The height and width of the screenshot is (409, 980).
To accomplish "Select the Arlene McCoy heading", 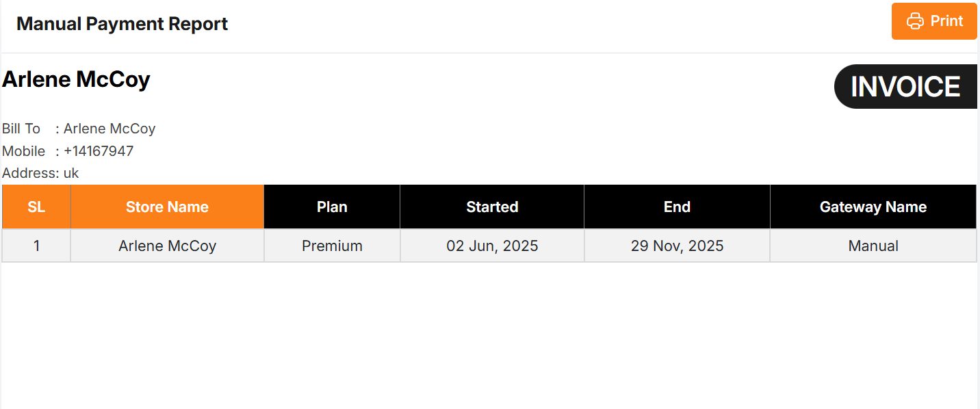I will [x=76, y=79].
